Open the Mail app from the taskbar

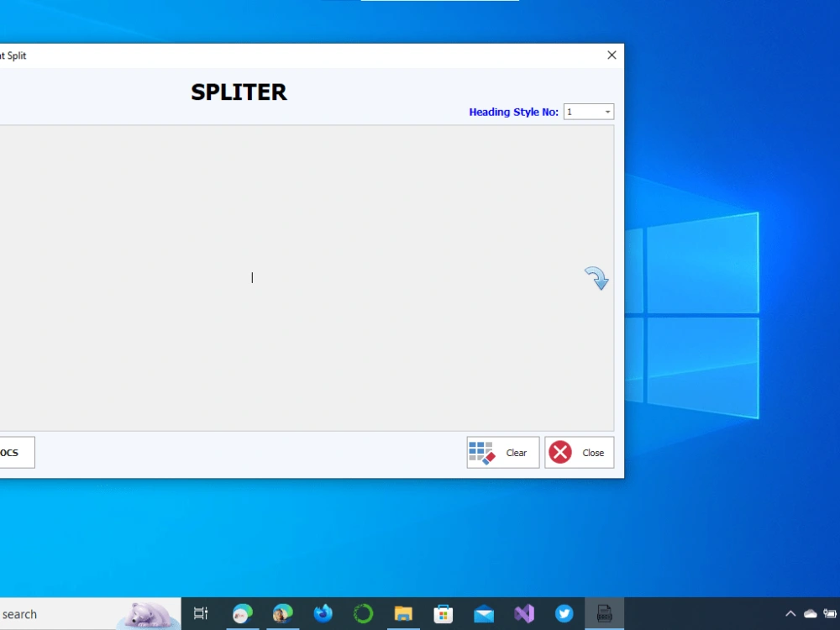(484, 613)
